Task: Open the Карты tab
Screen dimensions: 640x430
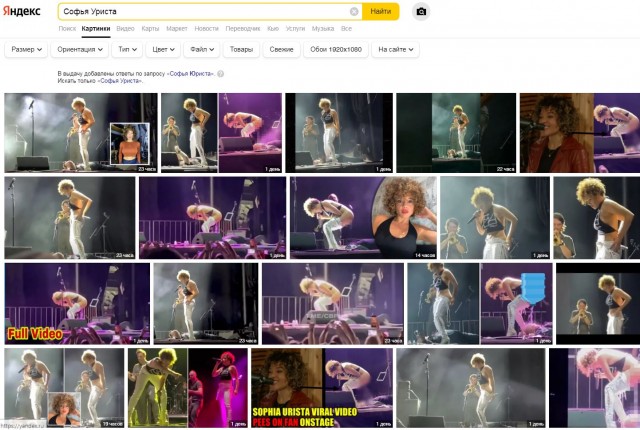Action: pyautogui.click(x=150, y=29)
